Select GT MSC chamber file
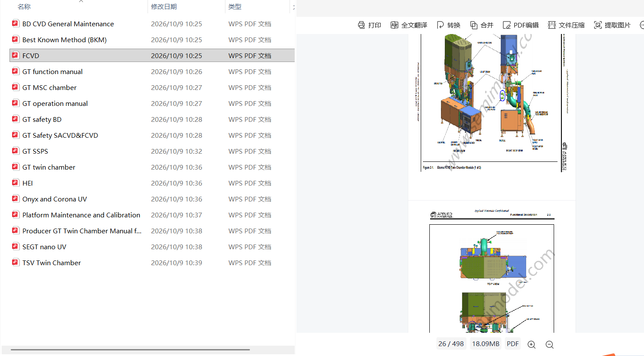The height and width of the screenshot is (356, 644). pyautogui.click(x=49, y=87)
